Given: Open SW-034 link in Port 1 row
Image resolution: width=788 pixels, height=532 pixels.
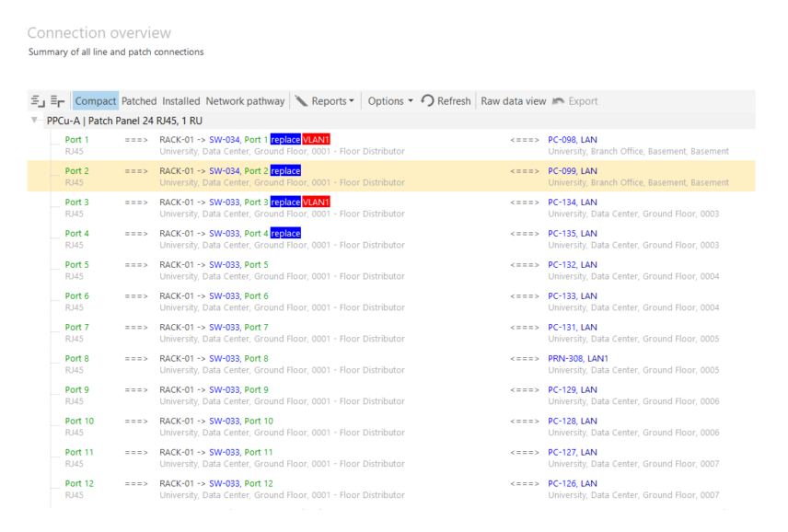Looking at the screenshot, I should pyautogui.click(x=224, y=140).
